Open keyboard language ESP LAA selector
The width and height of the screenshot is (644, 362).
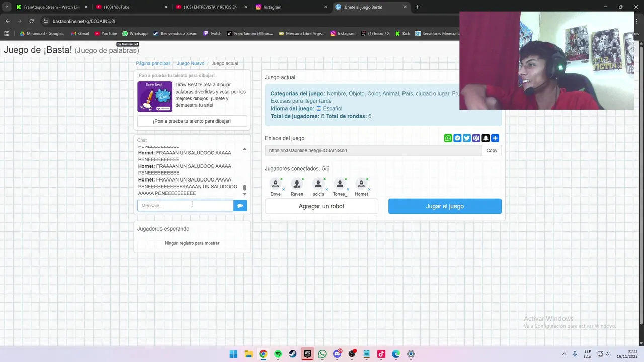(x=588, y=354)
